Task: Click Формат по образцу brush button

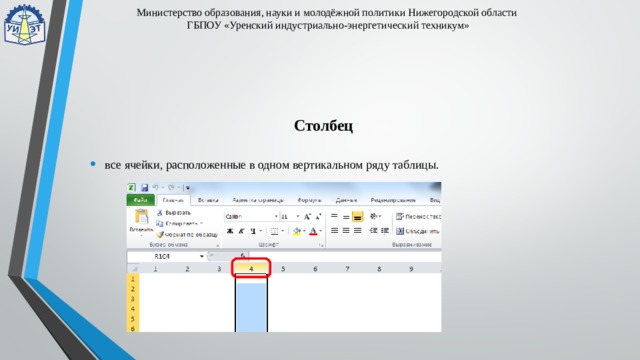Action: coord(187,235)
